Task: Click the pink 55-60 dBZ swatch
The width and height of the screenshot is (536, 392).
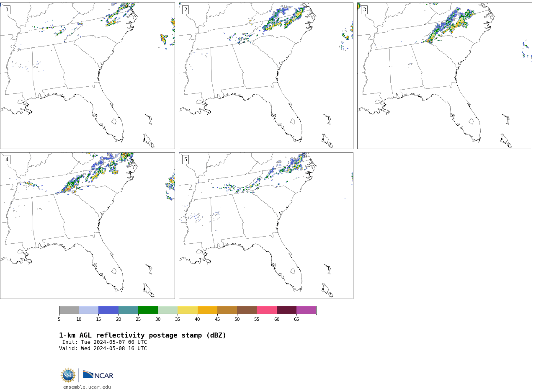Action: (x=267, y=310)
